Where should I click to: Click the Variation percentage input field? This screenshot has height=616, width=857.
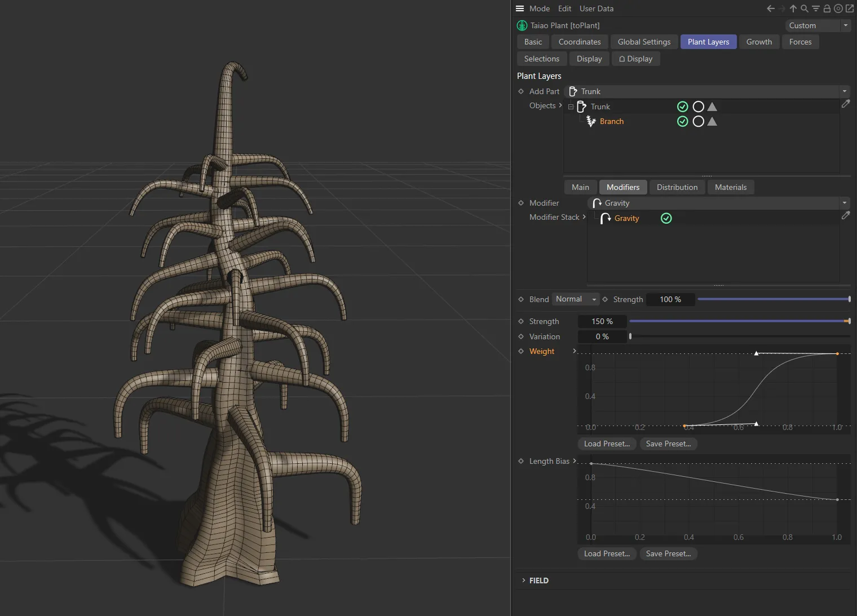602,336
